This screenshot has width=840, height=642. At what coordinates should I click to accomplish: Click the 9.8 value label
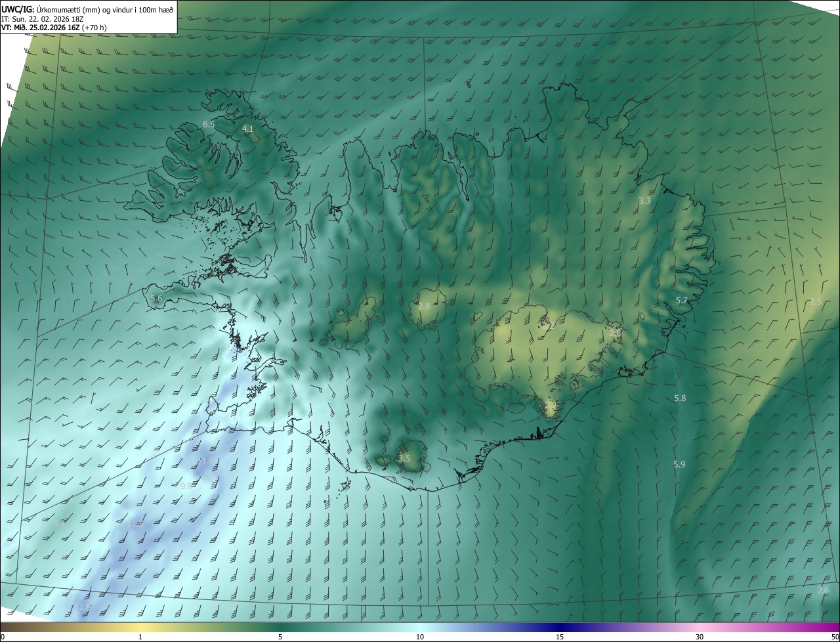(186, 486)
